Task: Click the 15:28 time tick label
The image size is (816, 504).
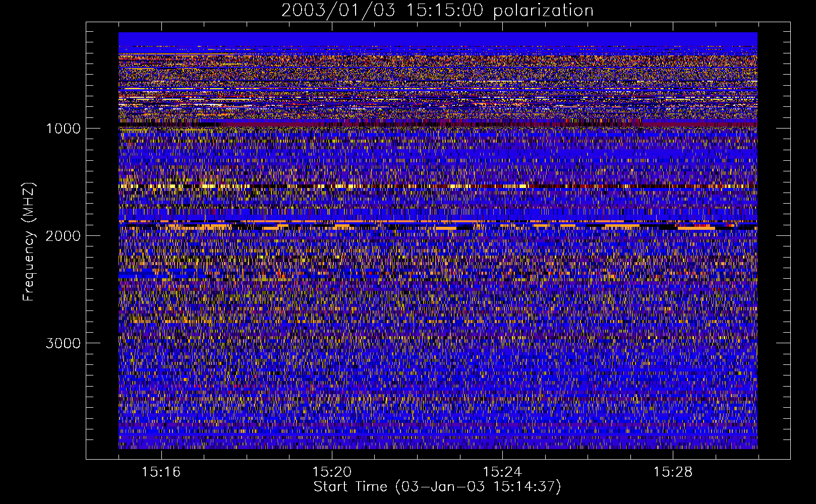Action: 673,472
